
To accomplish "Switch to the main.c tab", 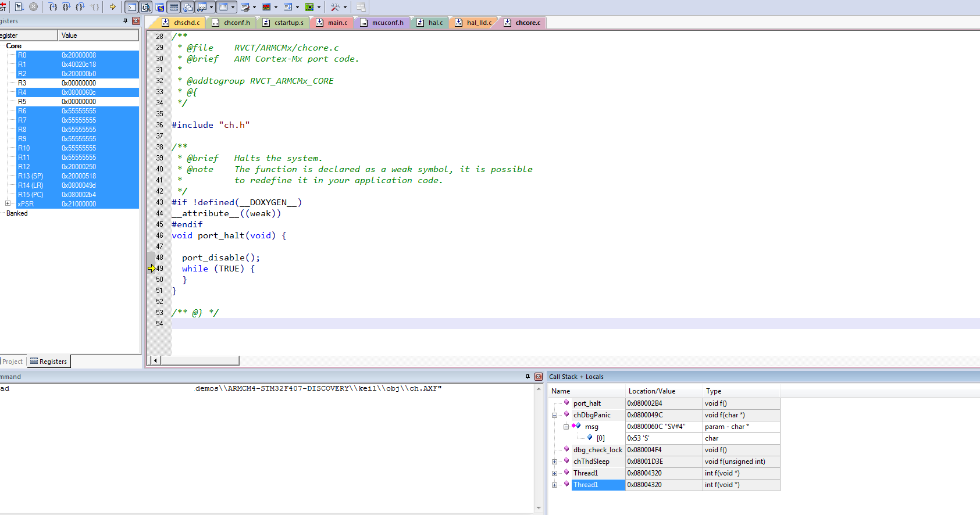I will [332, 23].
